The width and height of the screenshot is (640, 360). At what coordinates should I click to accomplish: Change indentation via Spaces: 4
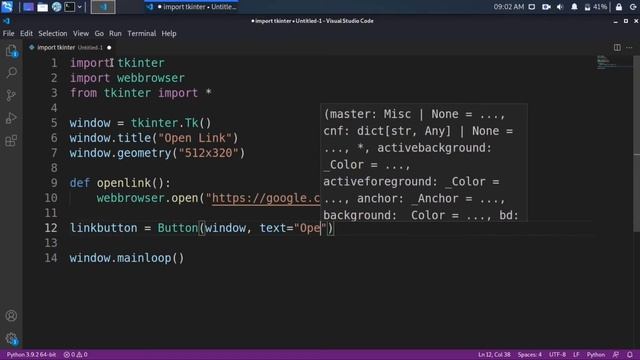[530, 355]
